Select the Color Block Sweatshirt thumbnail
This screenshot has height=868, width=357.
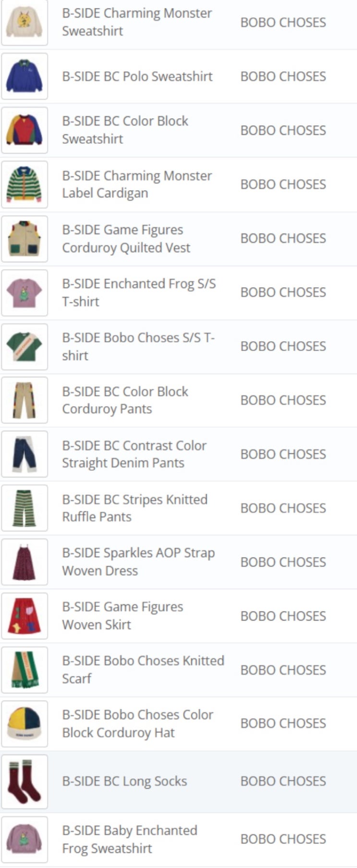point(25,130)
